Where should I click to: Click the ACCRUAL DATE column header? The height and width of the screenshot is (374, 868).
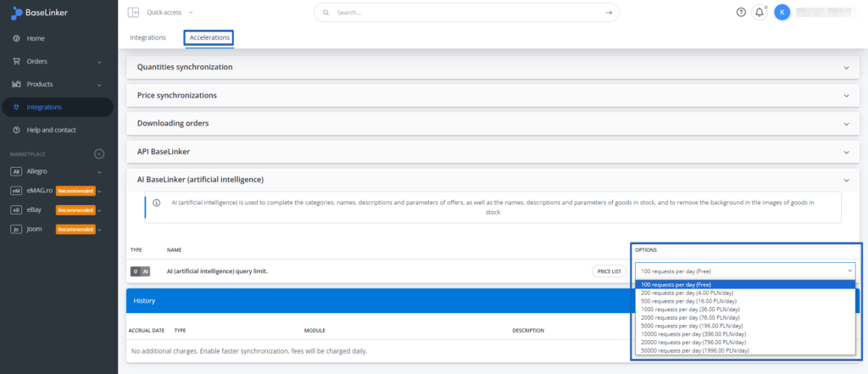click(x=147, y=331)
